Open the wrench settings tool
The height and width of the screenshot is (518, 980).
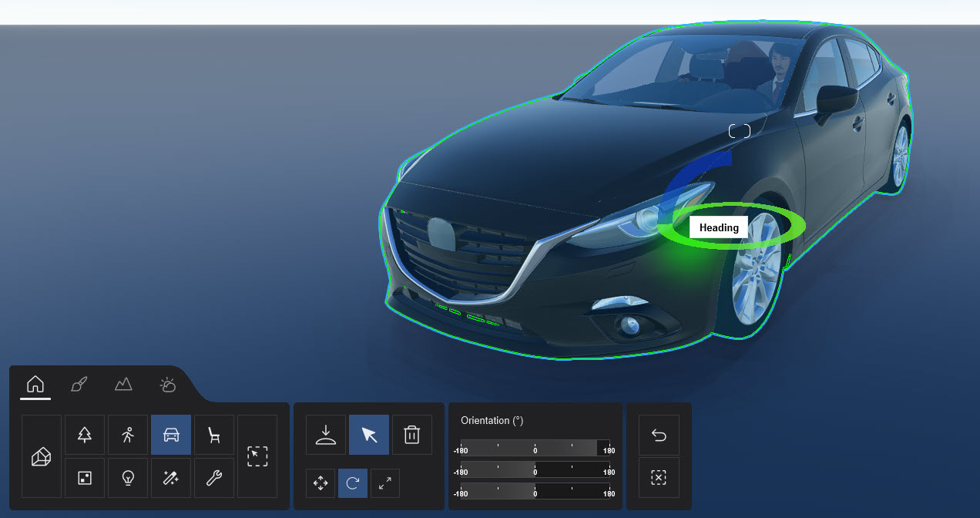coord(213,477)
